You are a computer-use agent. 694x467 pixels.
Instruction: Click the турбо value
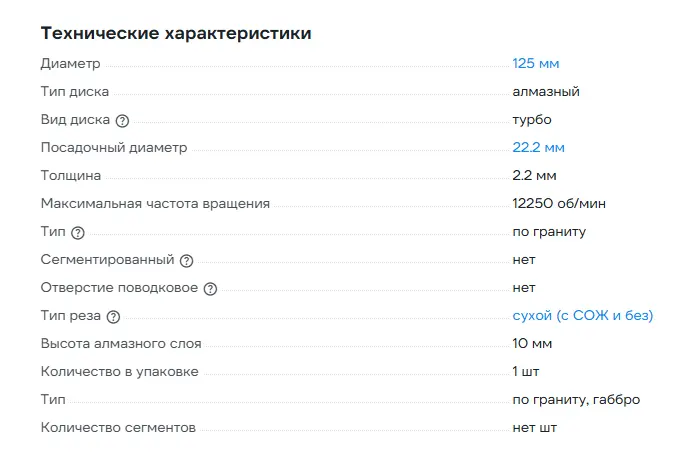tap(532, 119)
